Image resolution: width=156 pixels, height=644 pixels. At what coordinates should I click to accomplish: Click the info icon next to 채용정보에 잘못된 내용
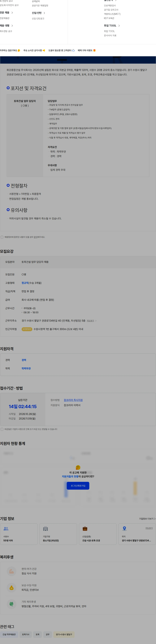(x=2, y=237)
